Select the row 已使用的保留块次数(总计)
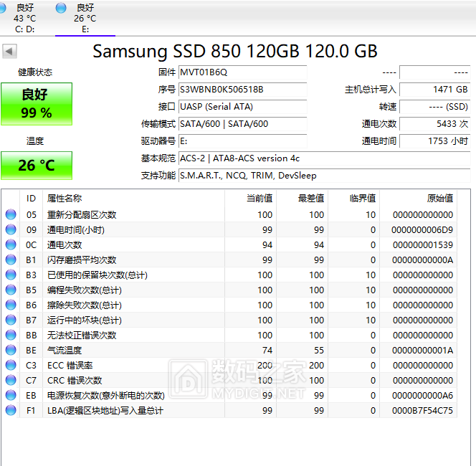Screen dimensions: 476x466 pos(229,275)
